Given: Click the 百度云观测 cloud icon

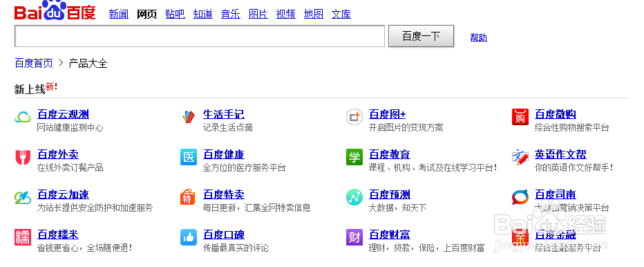Looking at the screenshot, I should click(23, 118).
